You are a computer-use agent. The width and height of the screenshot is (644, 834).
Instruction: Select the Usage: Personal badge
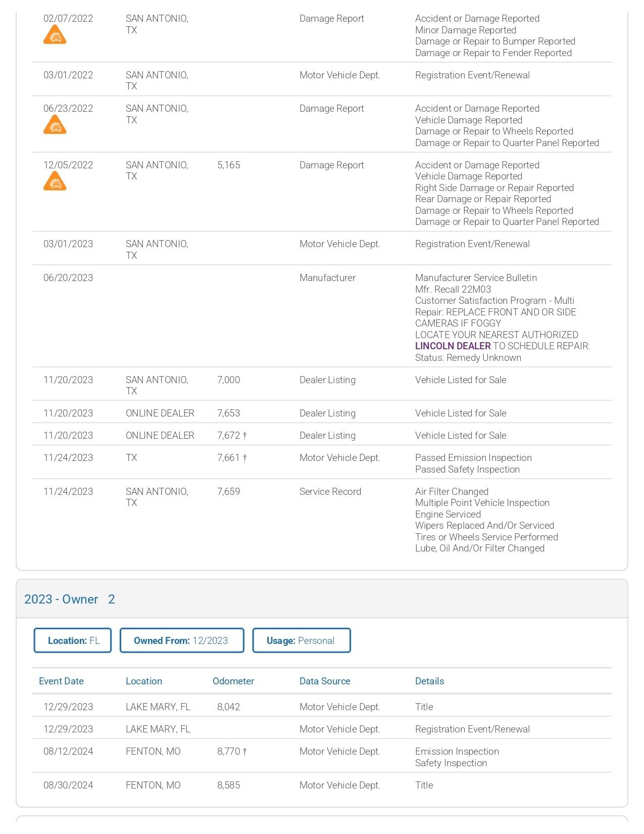pyautogui.click(x=301, y=640)
